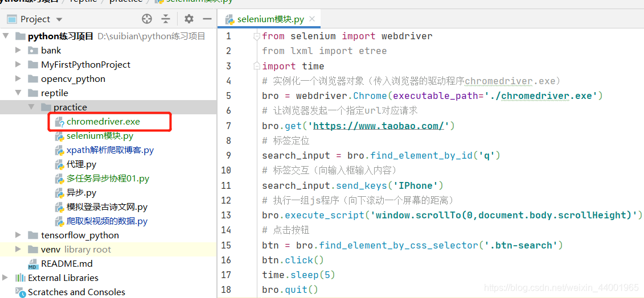Hide the Project panel with minus icon
Image resolution: width=644 pixels, height=298 pixels.
pyautogui.click(x=207, y=19)
